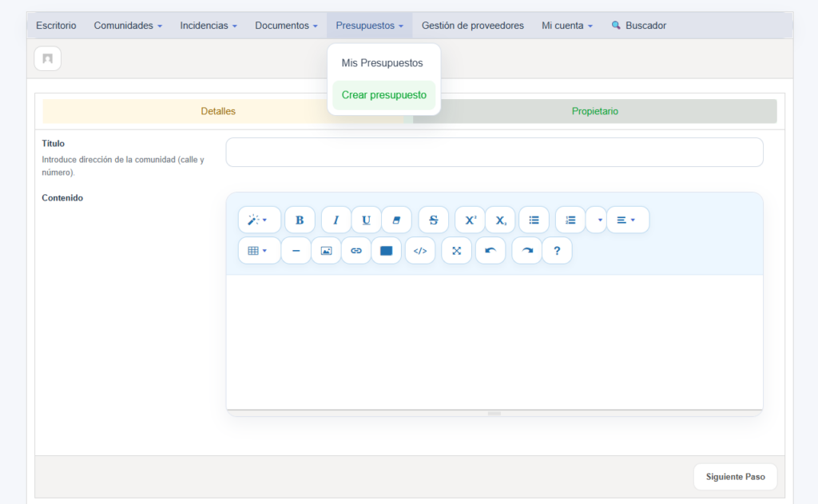Click inside the Contenido text area
818x504 pixels.
pyautogui.click(x=494, y=342)
